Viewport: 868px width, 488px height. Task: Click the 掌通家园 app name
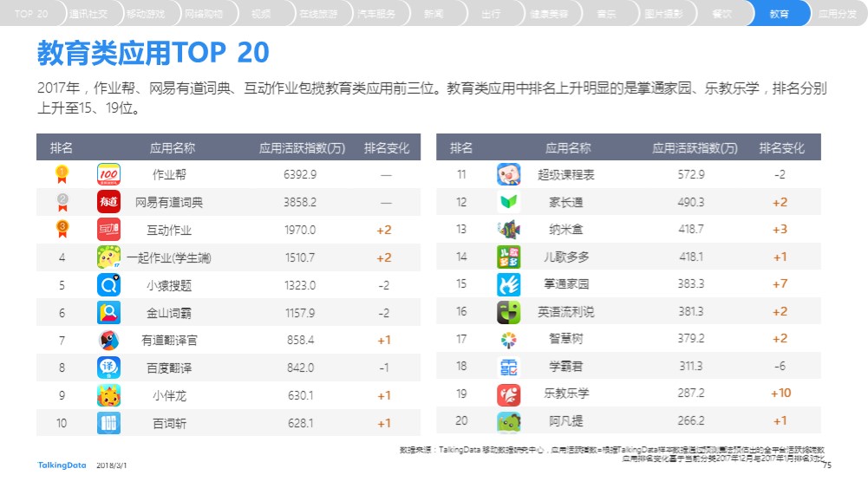[565, 284]
